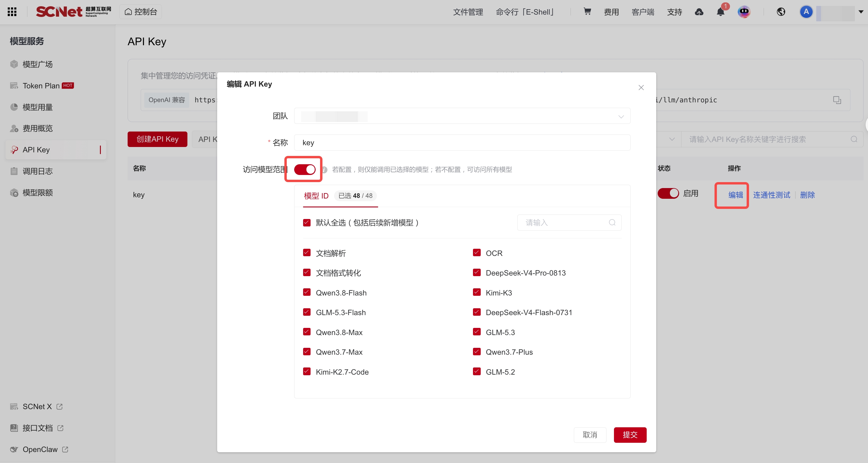The image size is (868, 463).
Task: Click the 调用日志 log icon
Action: tap(14, 171)
